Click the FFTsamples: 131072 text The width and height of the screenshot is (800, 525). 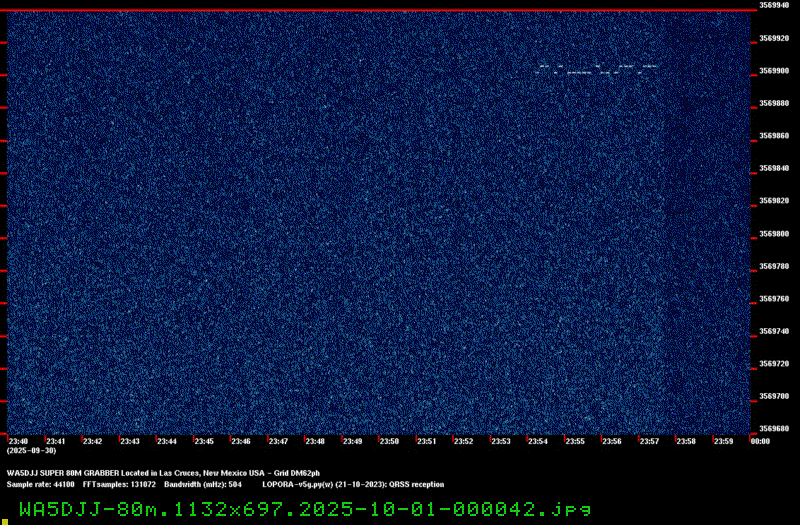pyautogui.click(x=119, y=484)
